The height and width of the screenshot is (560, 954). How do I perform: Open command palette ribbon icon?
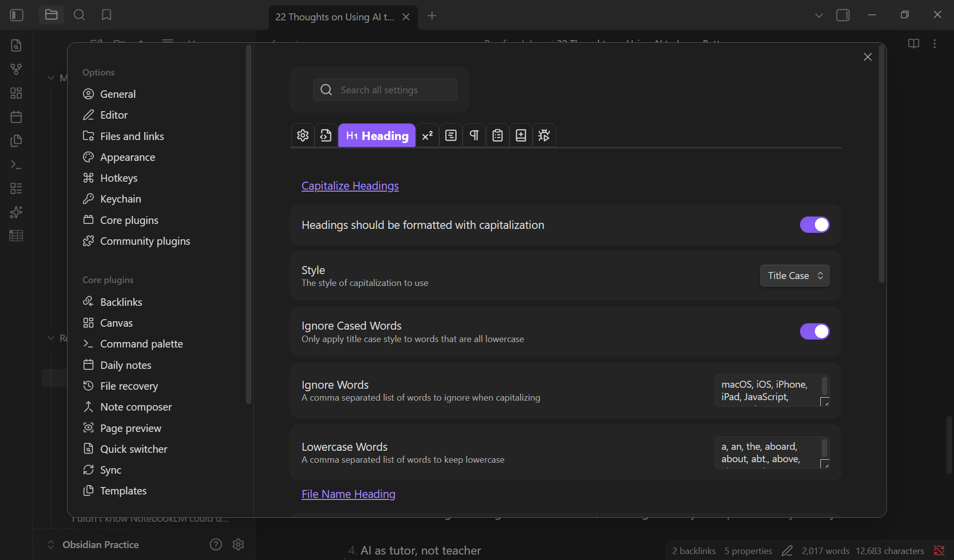(16, 164)
